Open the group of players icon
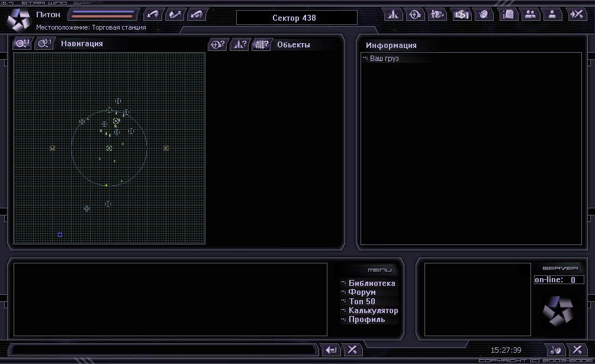The image size is (595, 364). coord(530,15)
